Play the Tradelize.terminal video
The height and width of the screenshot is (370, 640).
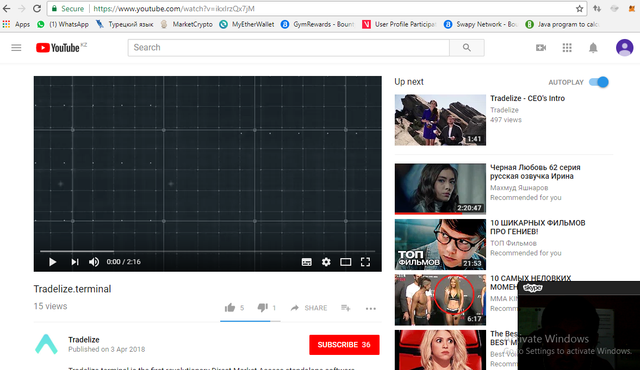(x=52, y=262)
